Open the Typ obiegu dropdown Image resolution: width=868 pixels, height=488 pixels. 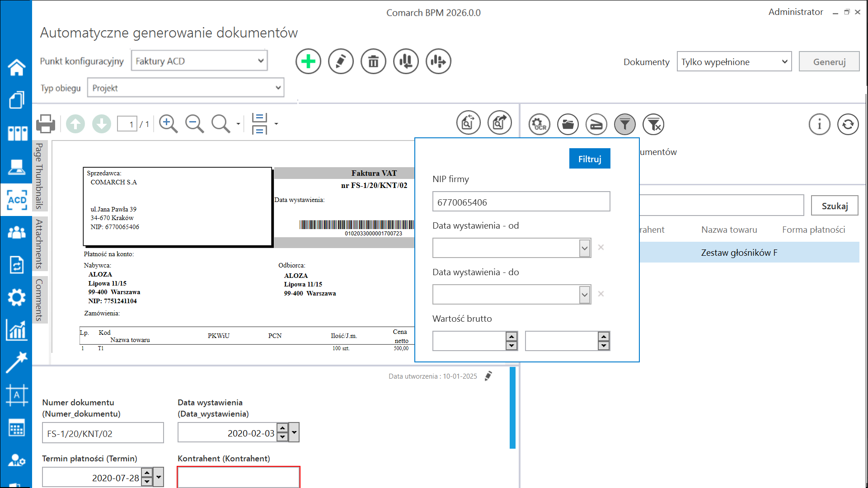278,88
